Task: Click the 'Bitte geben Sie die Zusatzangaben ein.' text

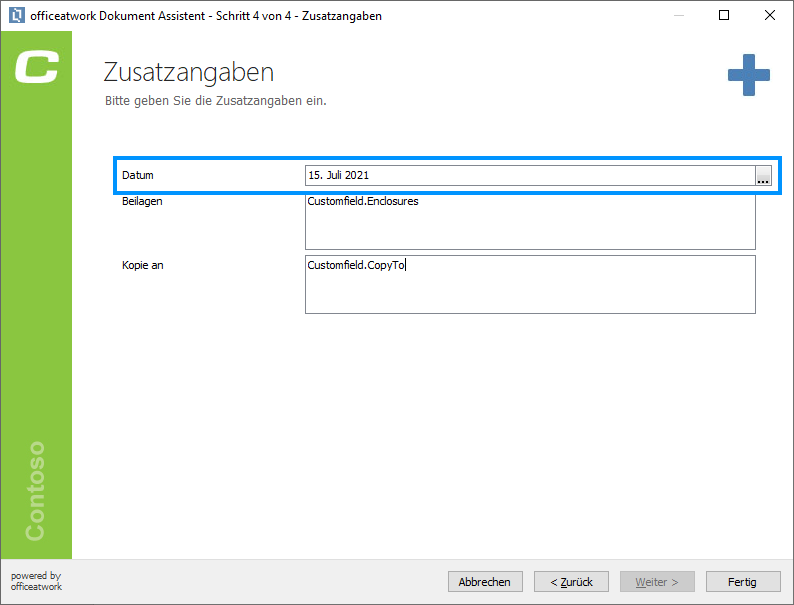Action: (x=216, y=101)
